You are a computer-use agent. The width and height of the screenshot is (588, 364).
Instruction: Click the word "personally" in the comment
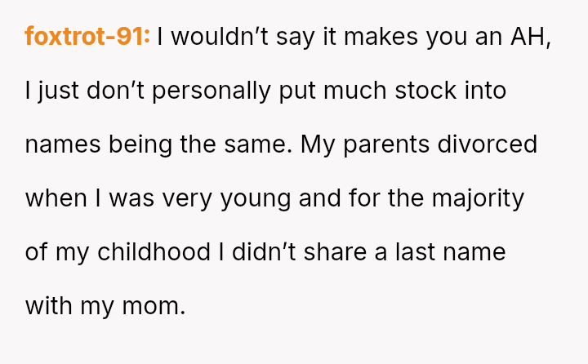pyautogui.click(x=212, y=91)
